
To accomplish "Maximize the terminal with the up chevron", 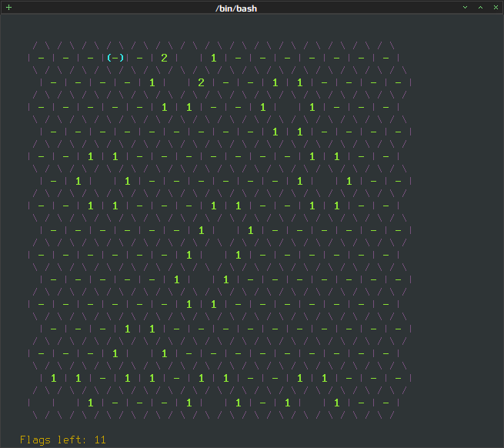I will (481, 7).
